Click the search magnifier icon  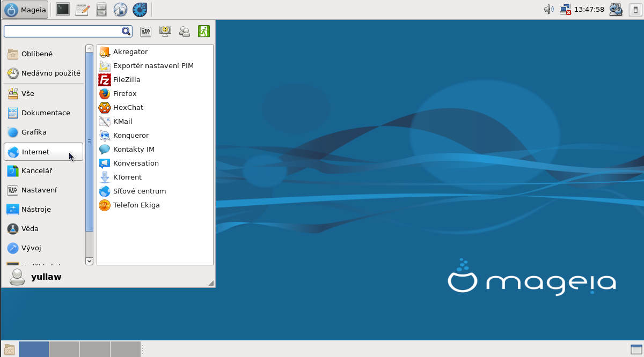point(126,31)
